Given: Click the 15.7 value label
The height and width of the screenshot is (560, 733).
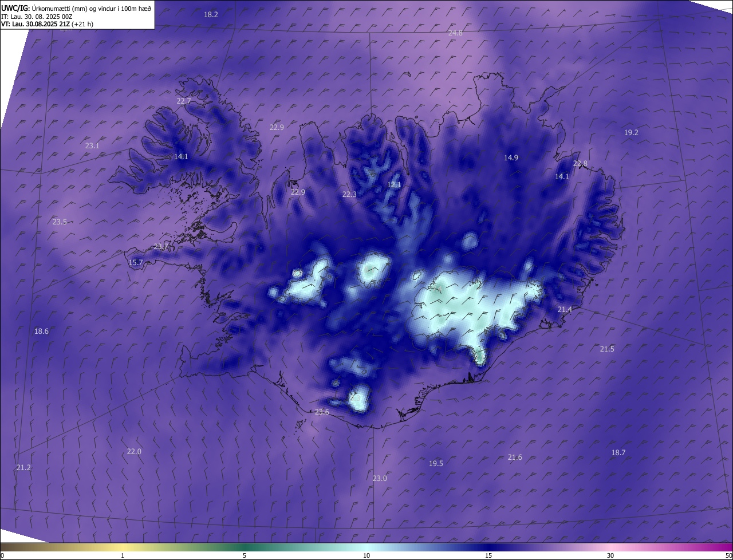Looking at the screenshot, I should click(135, 263).
